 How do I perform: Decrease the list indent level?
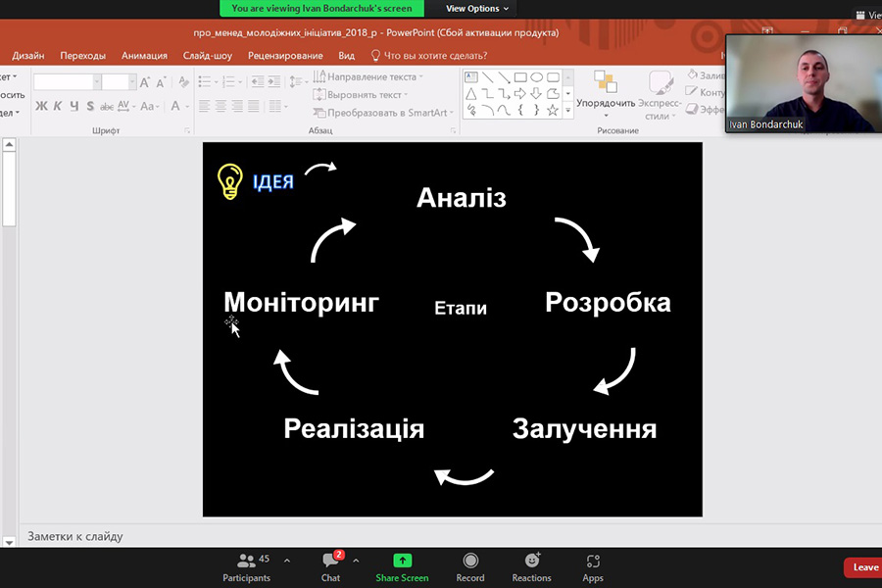[257, 82]
